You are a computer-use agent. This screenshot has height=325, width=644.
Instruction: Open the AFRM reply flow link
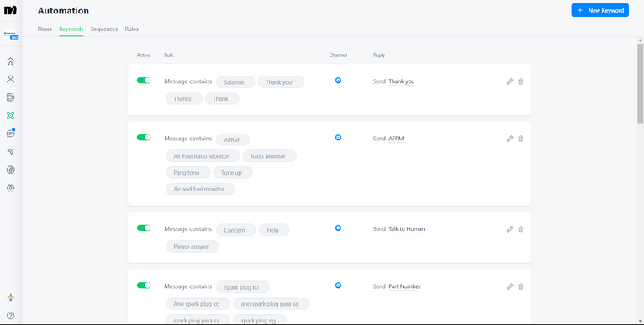[x=396, y=139]
